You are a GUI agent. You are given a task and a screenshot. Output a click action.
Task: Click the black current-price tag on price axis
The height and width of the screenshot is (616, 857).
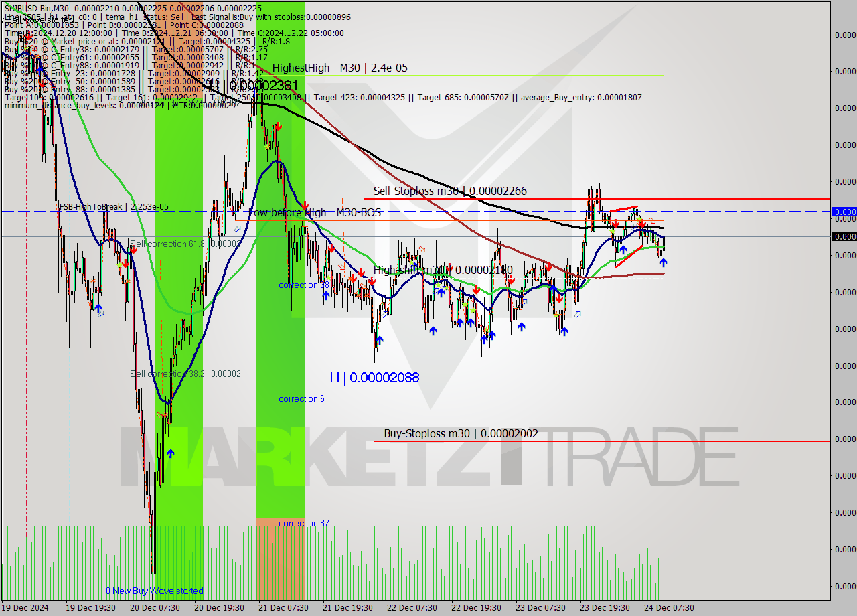(x=844, y=236)
